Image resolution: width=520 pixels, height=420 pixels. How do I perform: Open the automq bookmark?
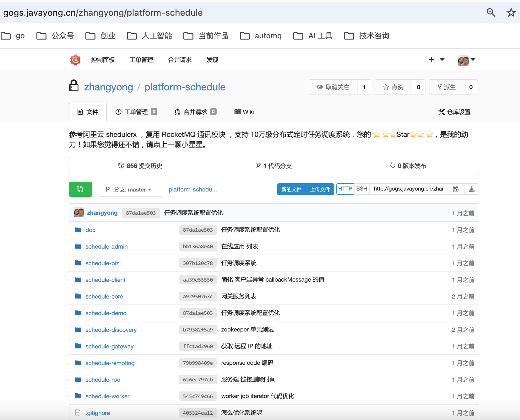point(261,36)
